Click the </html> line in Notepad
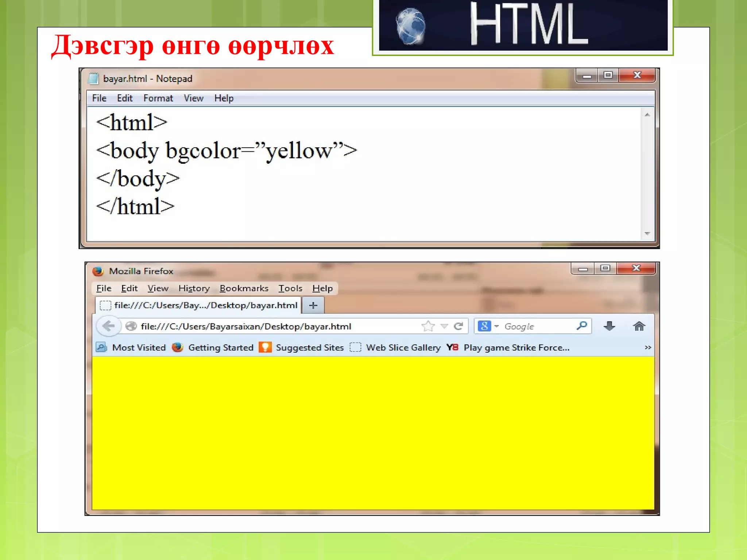The width and height of the screenshot is (747, 560). 135,207
